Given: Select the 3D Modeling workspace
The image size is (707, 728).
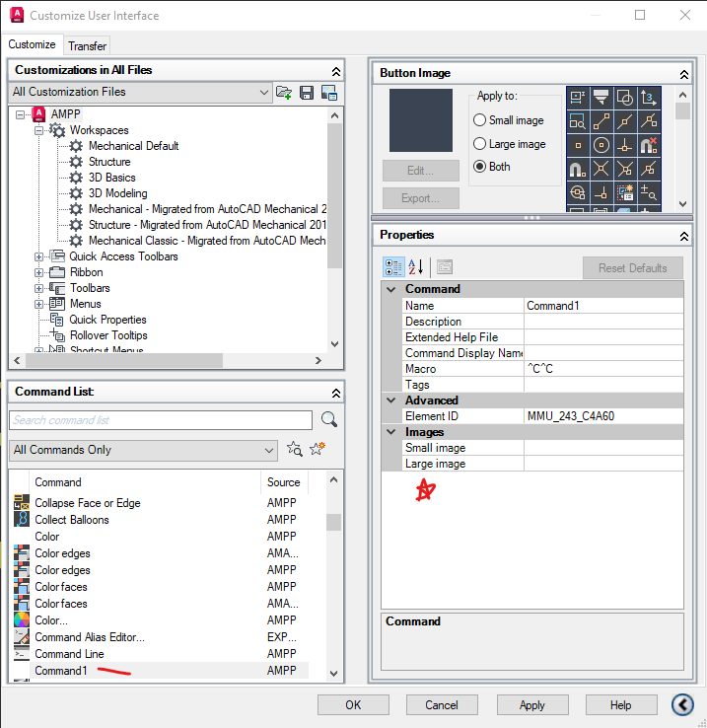Looking at the screenshot, I should click(118, 193).
